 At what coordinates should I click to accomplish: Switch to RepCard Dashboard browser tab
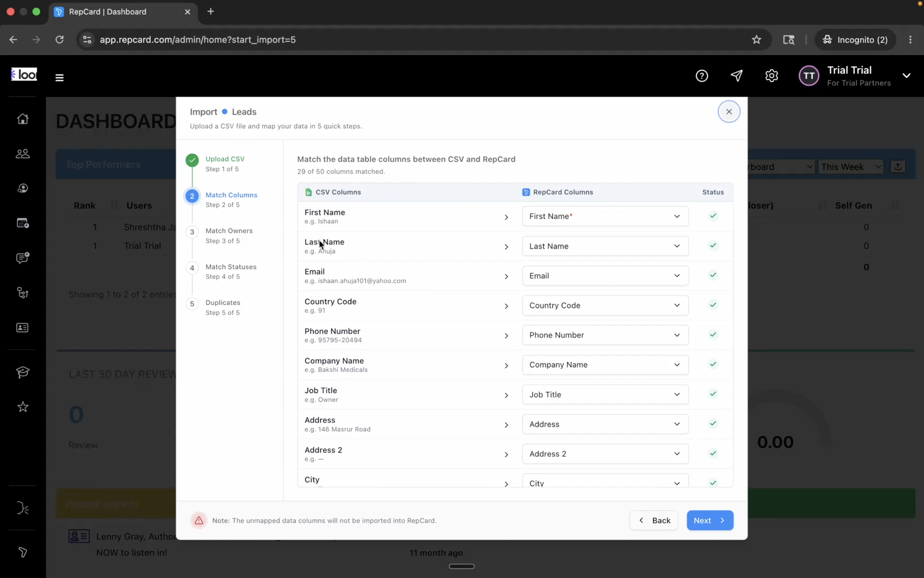coord(123,12)
